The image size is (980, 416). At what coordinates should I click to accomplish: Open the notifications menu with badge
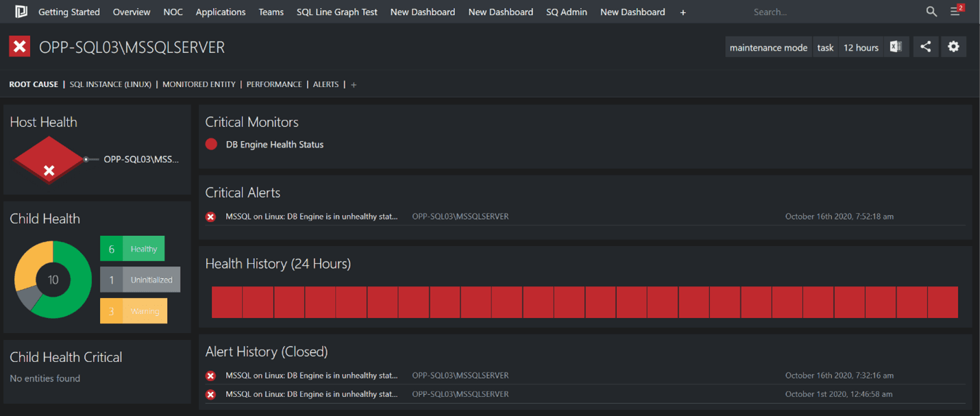[957, 11]
